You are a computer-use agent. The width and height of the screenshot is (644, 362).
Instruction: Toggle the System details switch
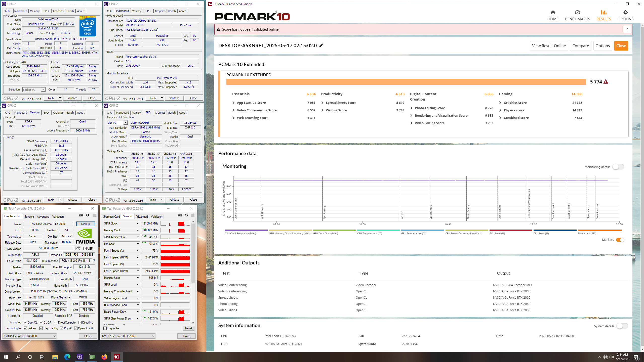622,326
